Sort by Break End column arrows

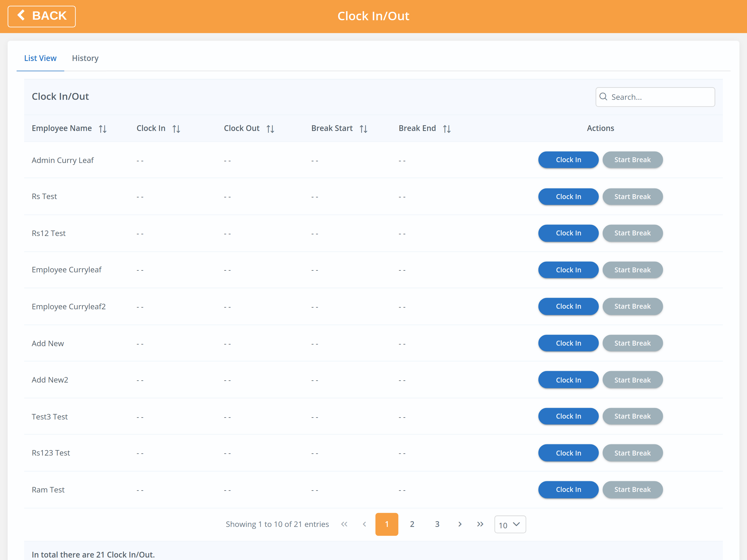click(x=447, y=129)
